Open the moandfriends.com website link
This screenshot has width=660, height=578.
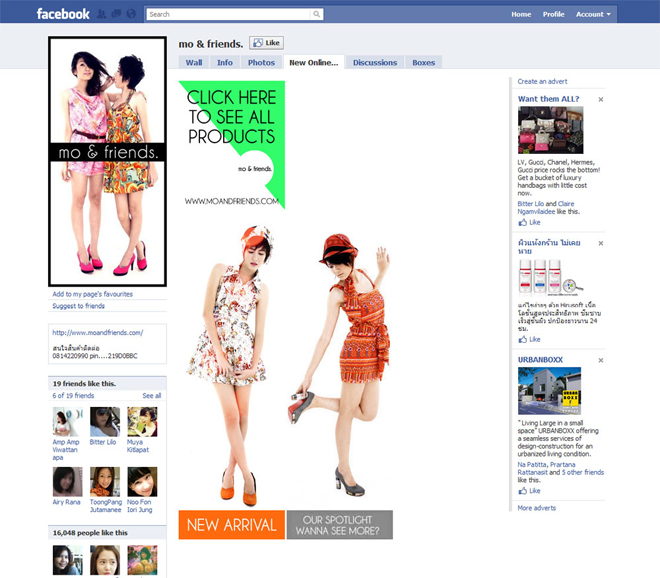pos(98,333)
